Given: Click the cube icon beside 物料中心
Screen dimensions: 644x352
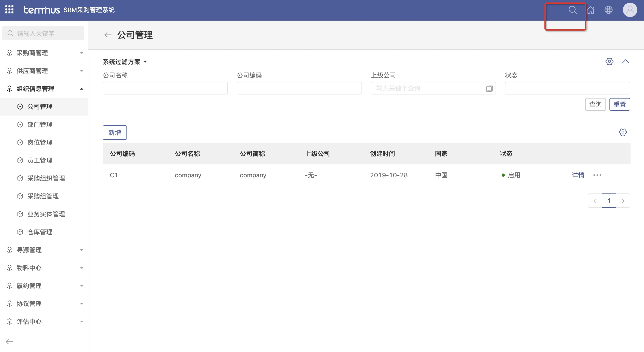Looking at the screenshot, I should 9,268.
